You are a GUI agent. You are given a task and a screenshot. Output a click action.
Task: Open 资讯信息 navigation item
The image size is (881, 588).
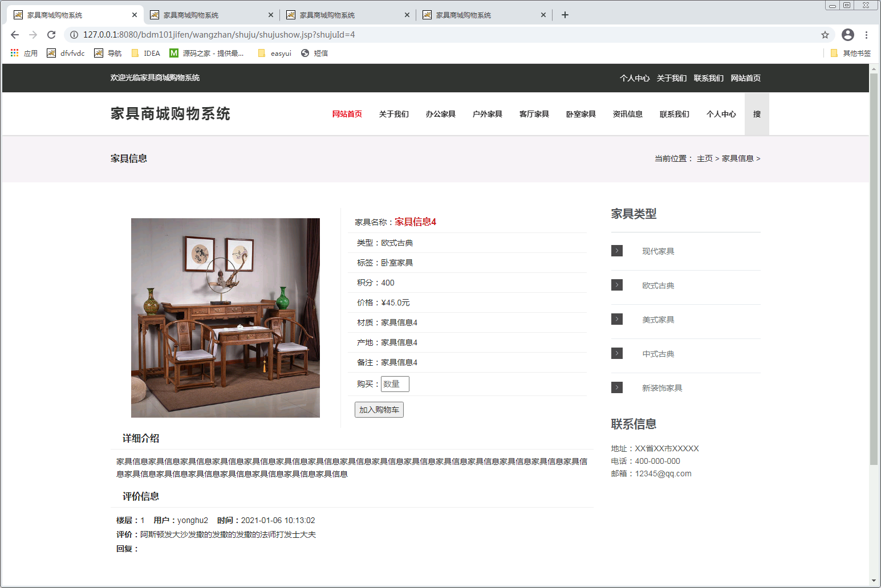tap(628, 114)
